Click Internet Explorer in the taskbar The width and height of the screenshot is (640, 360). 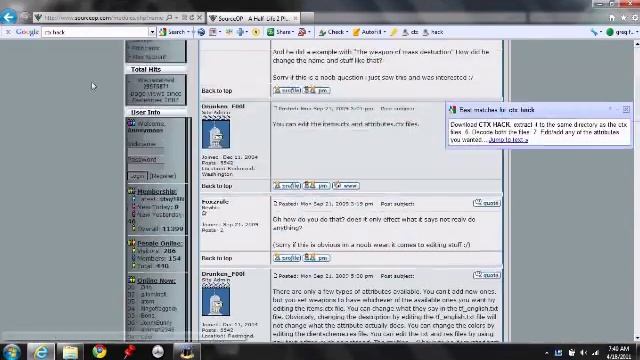coord(40,351)
